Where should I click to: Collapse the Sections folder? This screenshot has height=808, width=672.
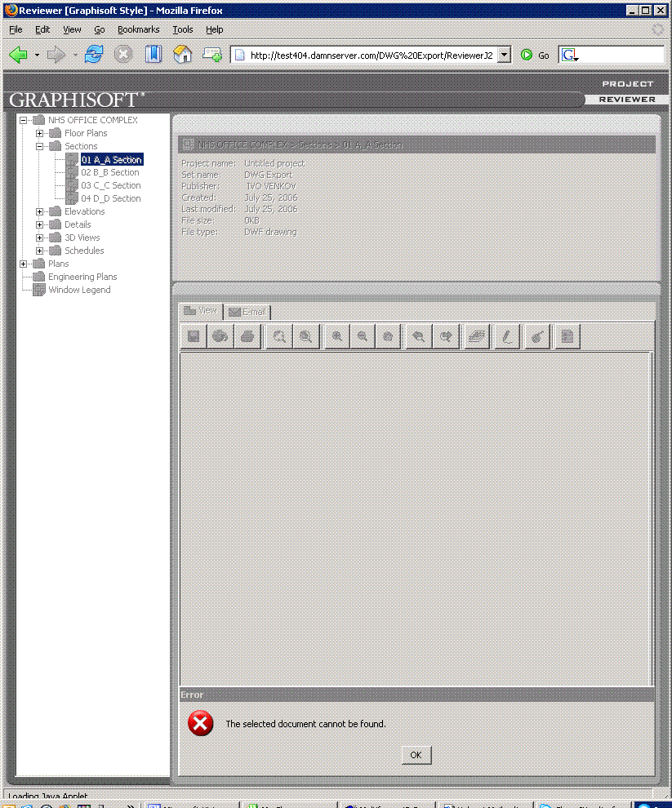point(39,146)
